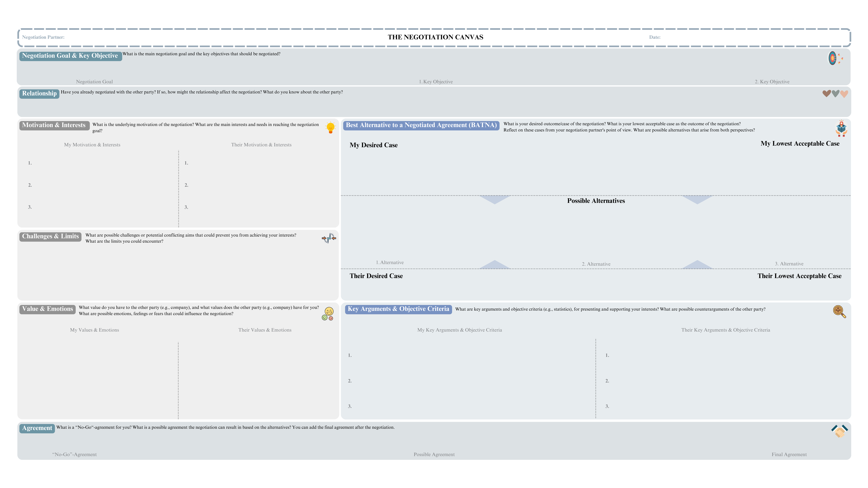Click Their Lowest Acceptable Case heading

(x=799, y=276)
